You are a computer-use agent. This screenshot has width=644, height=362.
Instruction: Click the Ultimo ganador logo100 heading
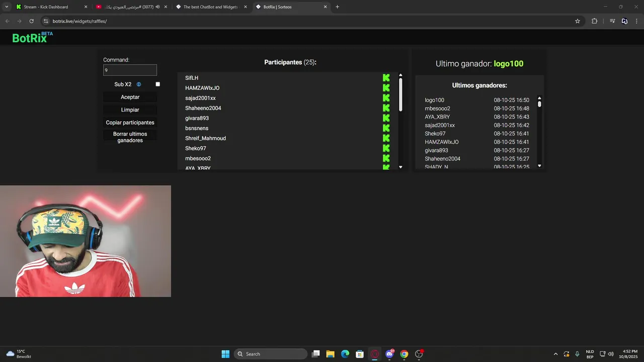tap(479, 64)
